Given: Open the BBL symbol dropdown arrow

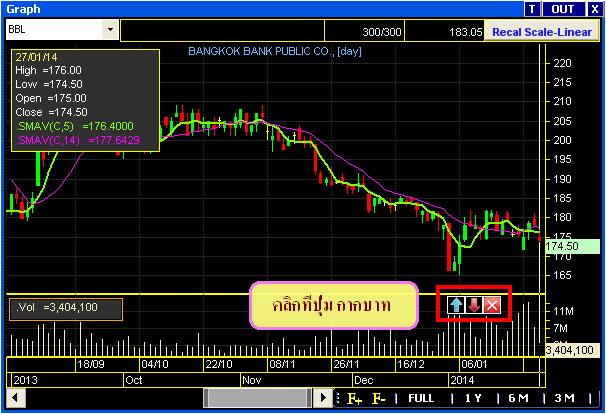Looking at the screenshot, I should tap(111, 29).
